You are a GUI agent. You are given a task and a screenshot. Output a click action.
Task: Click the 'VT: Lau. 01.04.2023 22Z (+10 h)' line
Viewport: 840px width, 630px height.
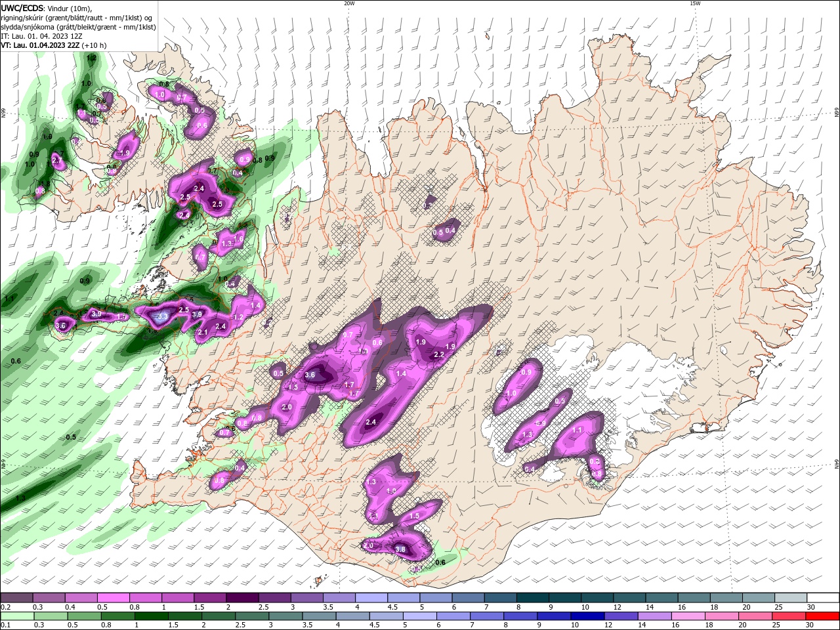coord(53,45)
